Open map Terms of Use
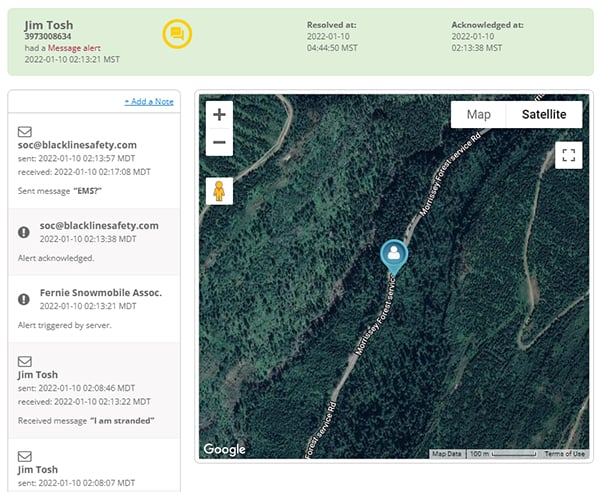This screenshot has width=600, height=492. pyautogui.click(x=564, y=454)
